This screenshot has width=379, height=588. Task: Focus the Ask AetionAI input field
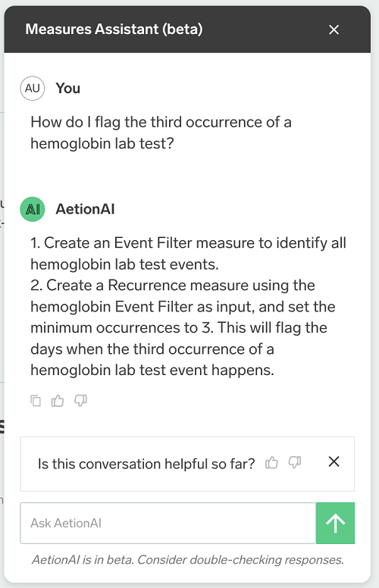[x=168, y=523]
